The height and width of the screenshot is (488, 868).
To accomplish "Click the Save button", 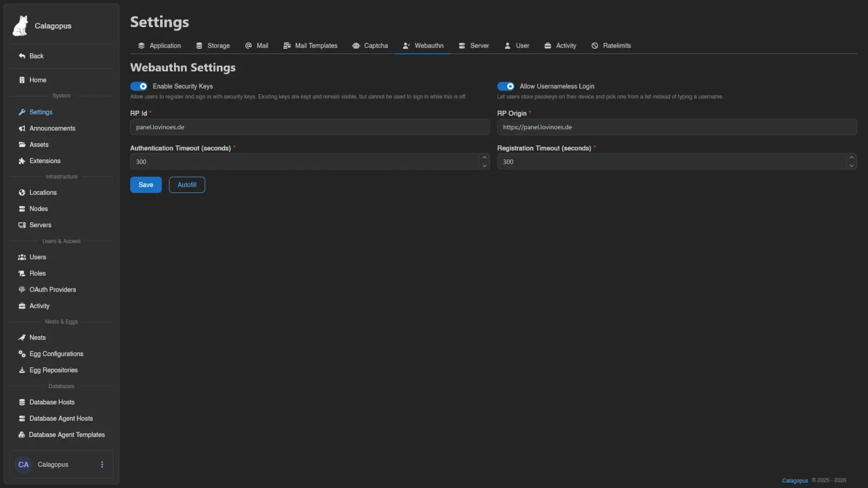I will [146, 185].
